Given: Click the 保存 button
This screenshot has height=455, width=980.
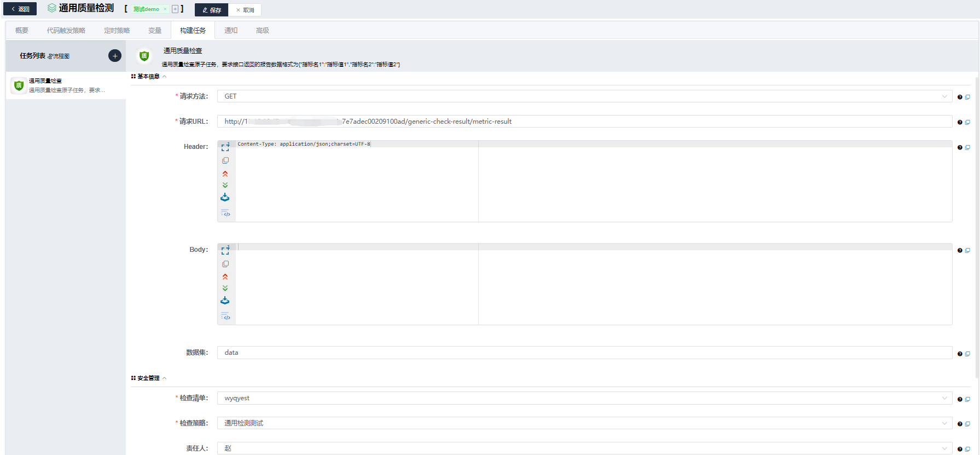Looking at the screenshot, I should coord(212,10).
